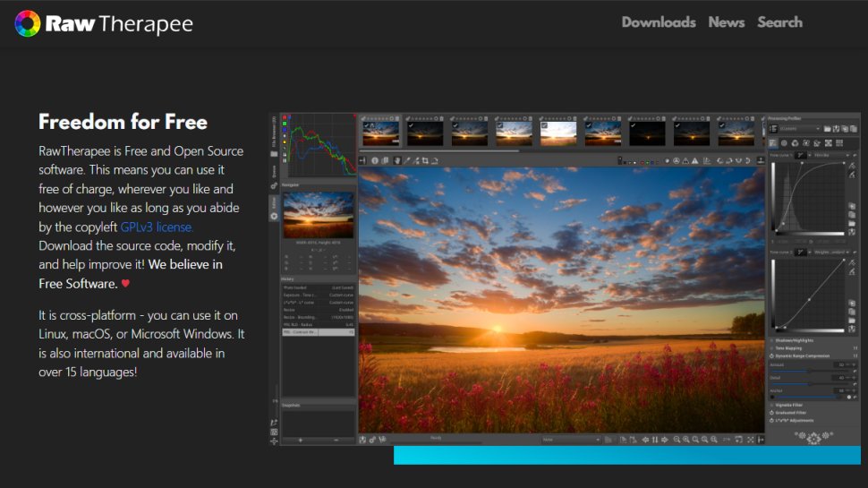Toggle red channel in histogram
Image resolution: width=868 pixels, height=488 pixels.
tap(285, 117)
